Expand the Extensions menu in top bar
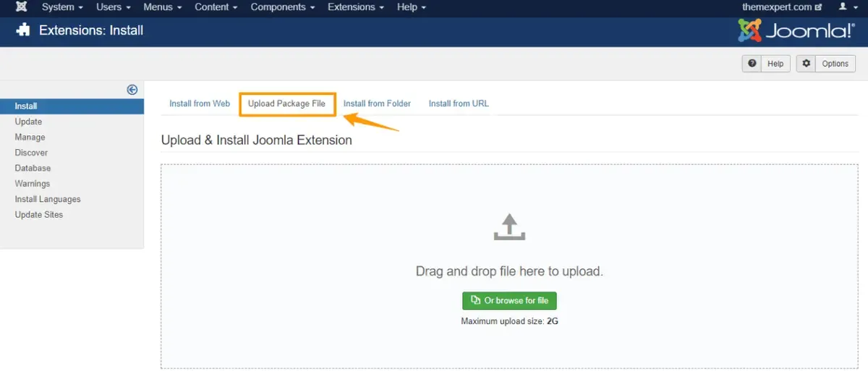 tap(356, 7)
